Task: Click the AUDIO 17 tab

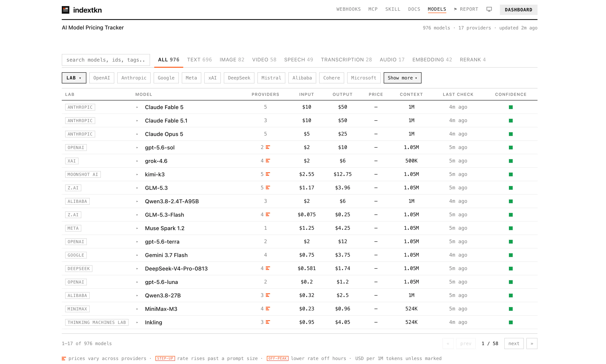Action: pos(392,60)
